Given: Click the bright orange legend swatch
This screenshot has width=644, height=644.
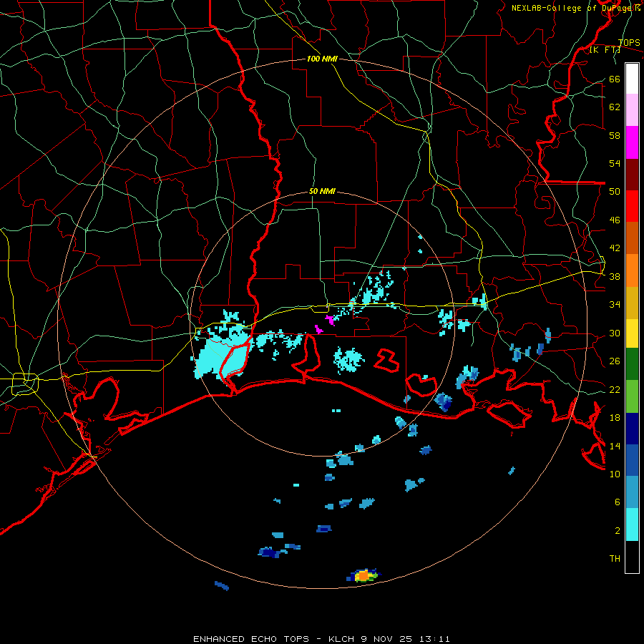Looking at the screenshot, I should [632, 270].
